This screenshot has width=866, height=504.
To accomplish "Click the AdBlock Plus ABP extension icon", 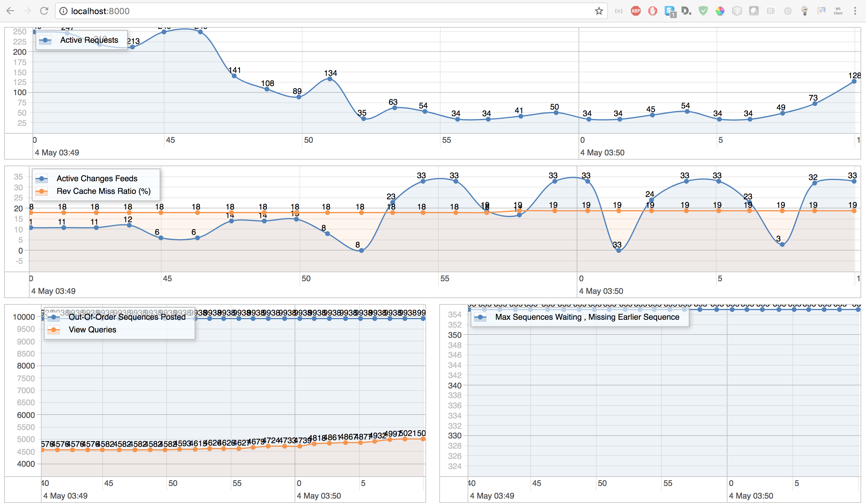I will tap(635, 11).
